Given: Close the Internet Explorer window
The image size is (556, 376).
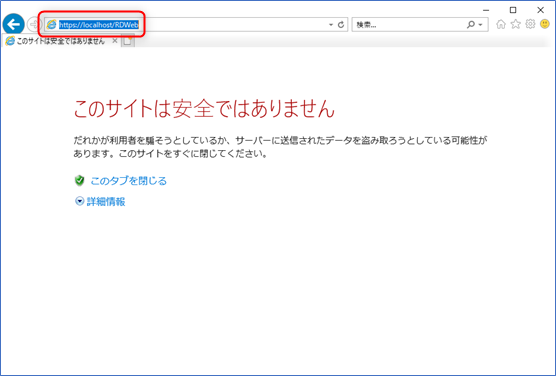Looking at the screenshot, I should pyautogui.click(x=540, y=10).
